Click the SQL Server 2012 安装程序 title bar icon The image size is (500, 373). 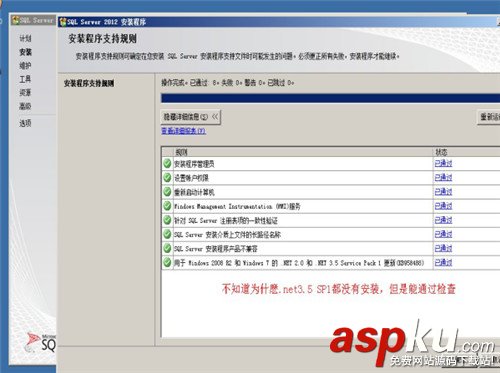click(63, 22)
